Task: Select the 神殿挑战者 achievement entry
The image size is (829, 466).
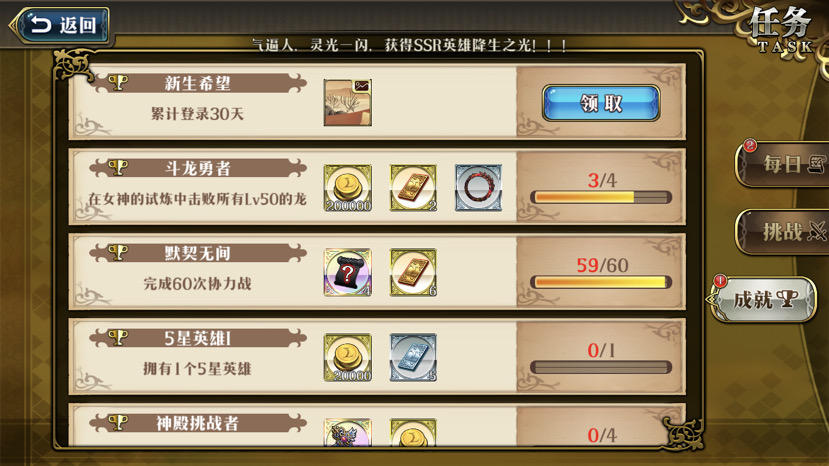Action: click(x=377, y=426)
